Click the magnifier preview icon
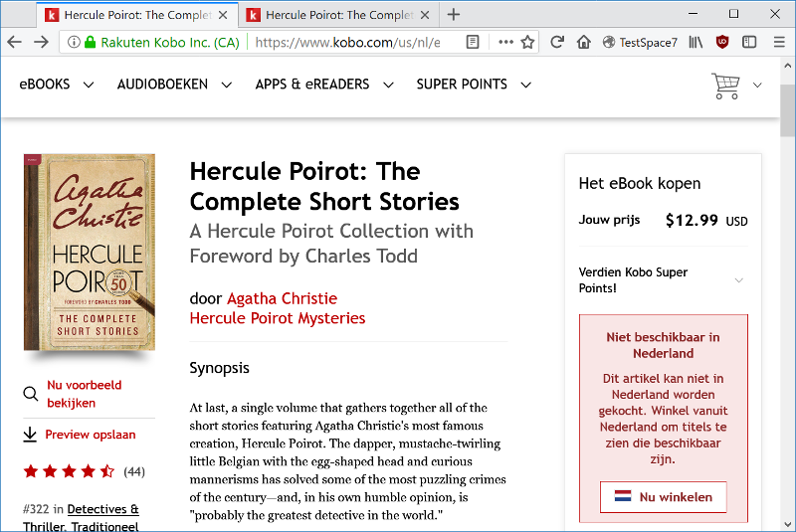This screenshot has height=532, width=796. click(31, 394)
